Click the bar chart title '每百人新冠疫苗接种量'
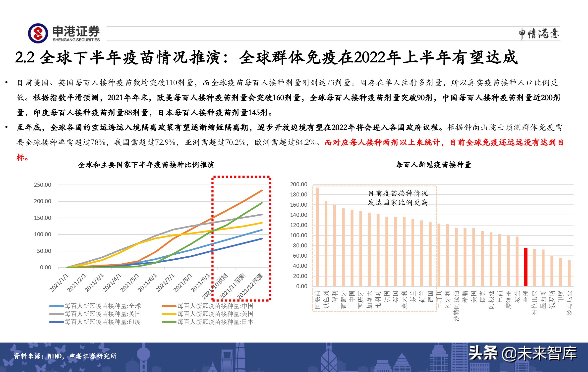588x372 pixels. [433, 165]
